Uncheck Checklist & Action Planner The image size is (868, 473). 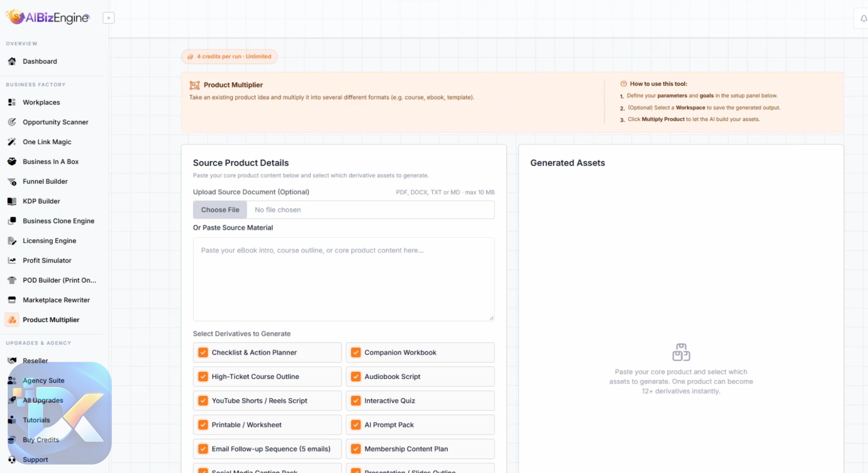pos(203,352)
